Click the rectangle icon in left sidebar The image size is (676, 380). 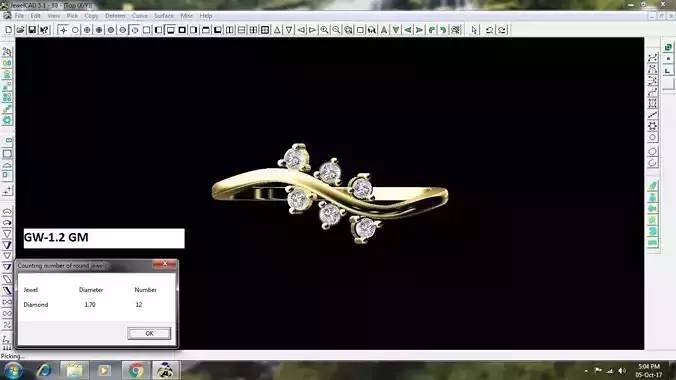(x=7, y=154)
